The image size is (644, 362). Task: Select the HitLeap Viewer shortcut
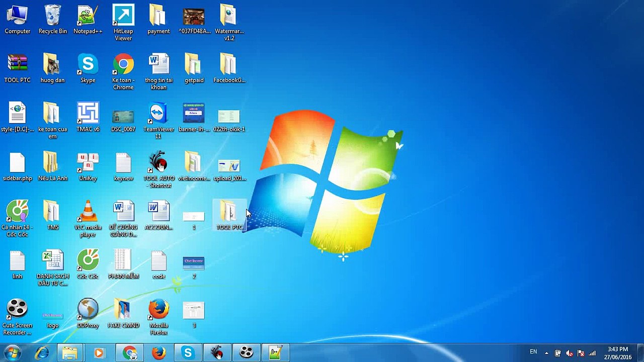click(x=123, y=23)
